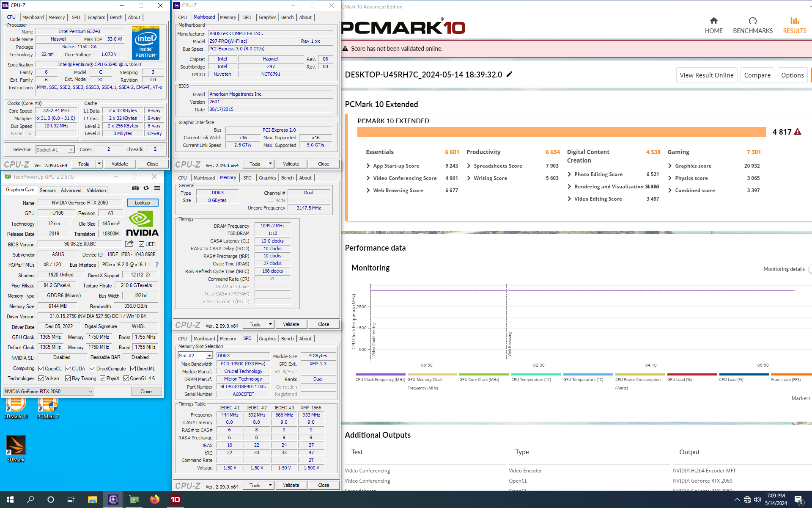Open Sensors tab in GPU-Z
Image resolution: width=812 pixels, height=508 pixels.
click(x=47, y=190)
